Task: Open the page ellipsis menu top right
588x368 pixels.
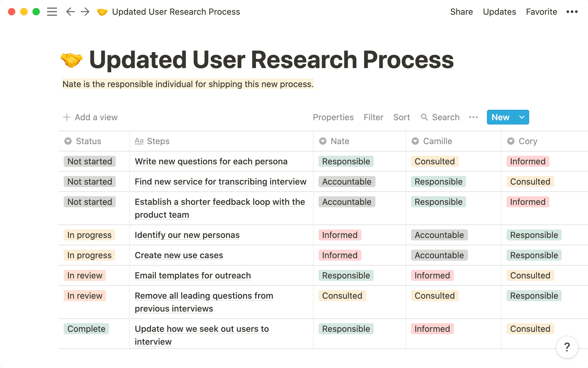Action: point(572,12)
